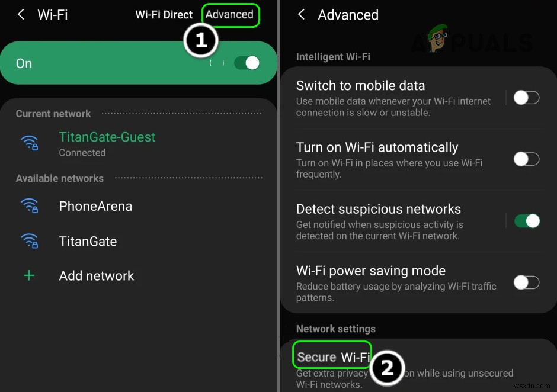Tap the locked Wi-Fi icon next to PhoneArena
557x392 pixels.
click(x=29, y=206)
